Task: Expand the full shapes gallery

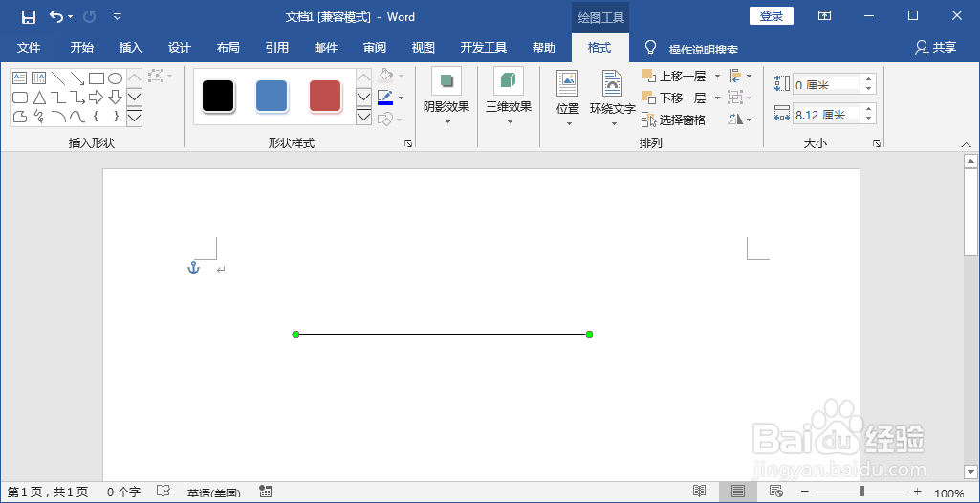Action: point(135,117)
